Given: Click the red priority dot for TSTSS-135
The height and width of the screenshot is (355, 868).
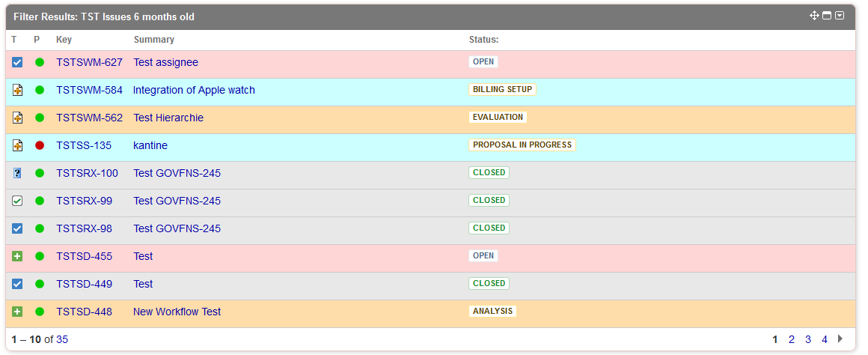Looking at the screenshot, I should point(40,145).
